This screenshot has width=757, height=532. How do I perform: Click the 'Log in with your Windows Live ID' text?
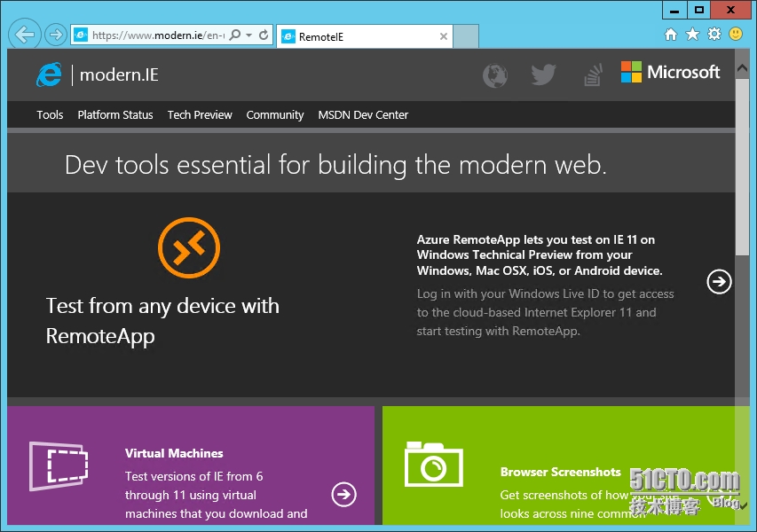tap(545, 312)
